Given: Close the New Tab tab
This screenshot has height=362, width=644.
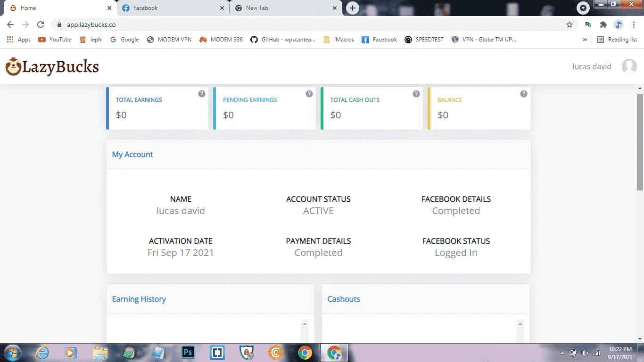Looking at the screenshot, I should tap(335, 8).
